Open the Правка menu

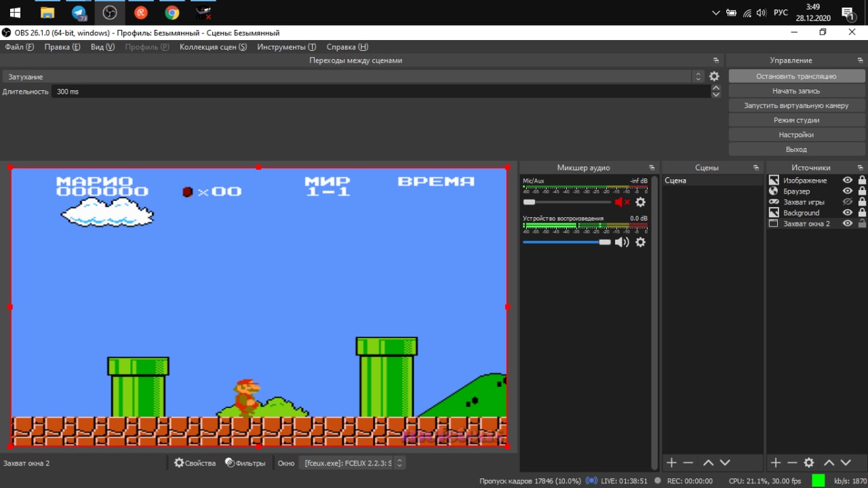[62, 47]
